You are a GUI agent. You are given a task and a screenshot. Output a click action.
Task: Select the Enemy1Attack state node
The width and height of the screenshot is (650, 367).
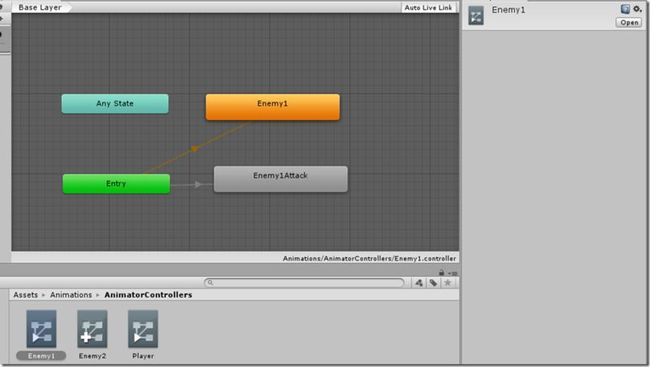tap(281, 179)
